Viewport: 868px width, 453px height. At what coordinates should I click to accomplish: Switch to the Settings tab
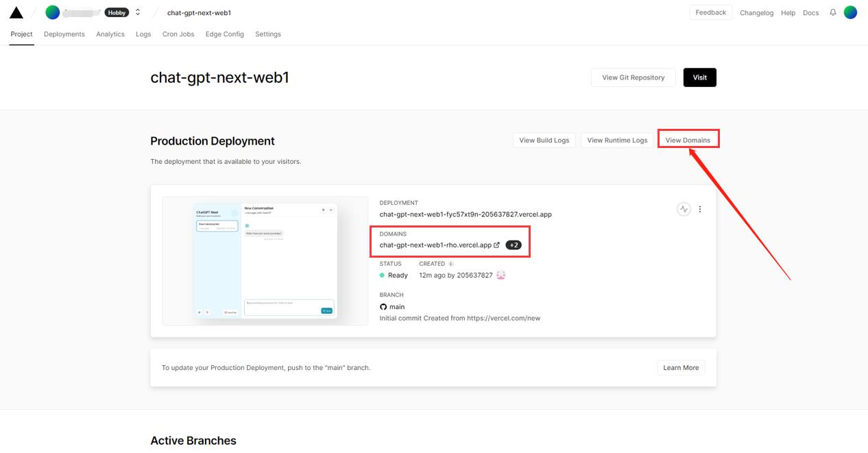268,34
